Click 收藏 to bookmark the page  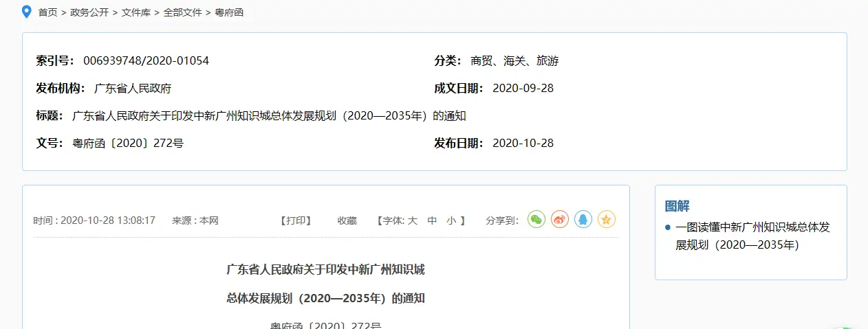tap(347, 220)
